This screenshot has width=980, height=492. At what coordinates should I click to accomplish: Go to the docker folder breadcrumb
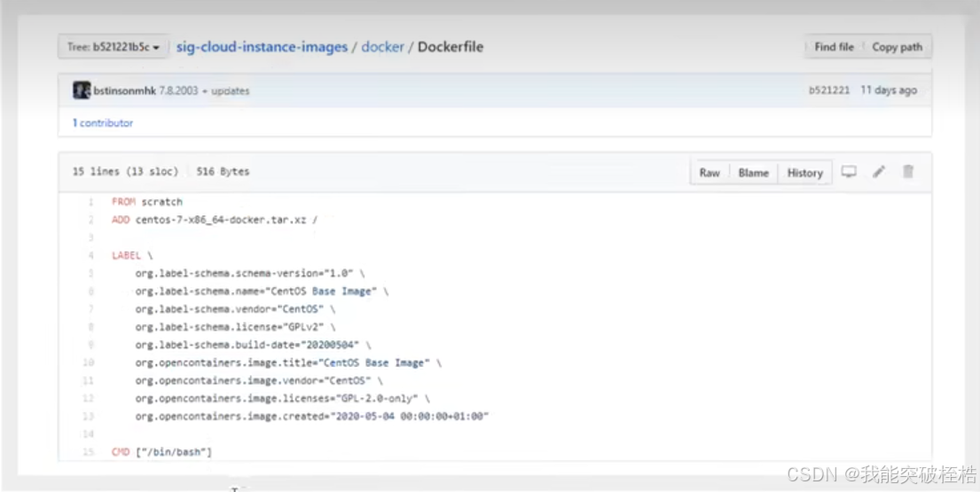[382, 47]
